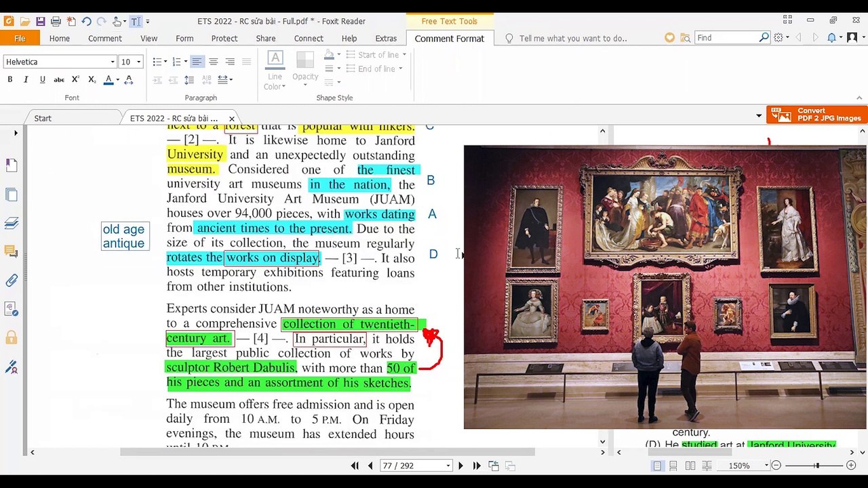
Task: Collapse the ribbon with the up chevron
Action: point(859,98)
